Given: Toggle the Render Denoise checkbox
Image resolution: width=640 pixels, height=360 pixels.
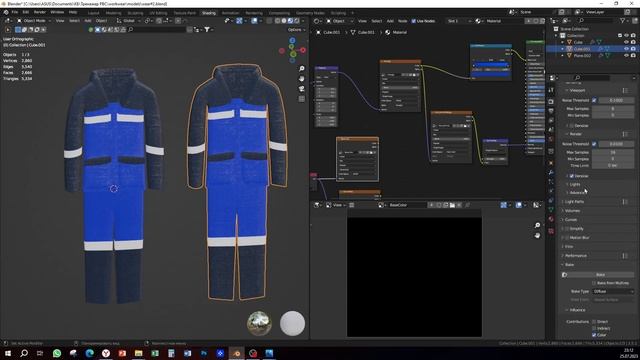Looking at the screenshot, I should click(x=572, y=176).
